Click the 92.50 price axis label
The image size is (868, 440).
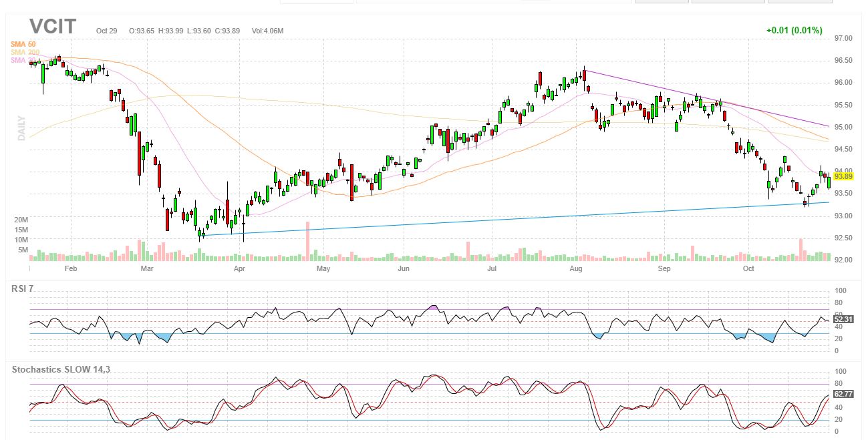tap(843, 238)
